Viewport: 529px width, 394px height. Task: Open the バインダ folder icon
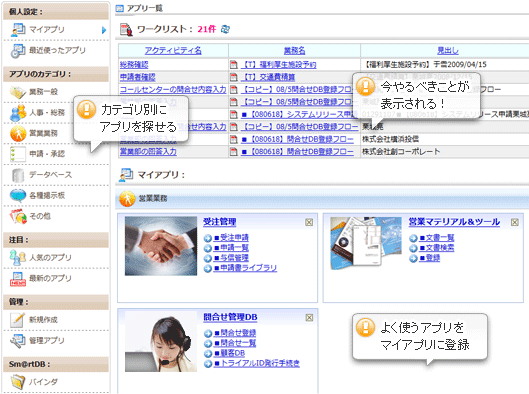(18, 382)
